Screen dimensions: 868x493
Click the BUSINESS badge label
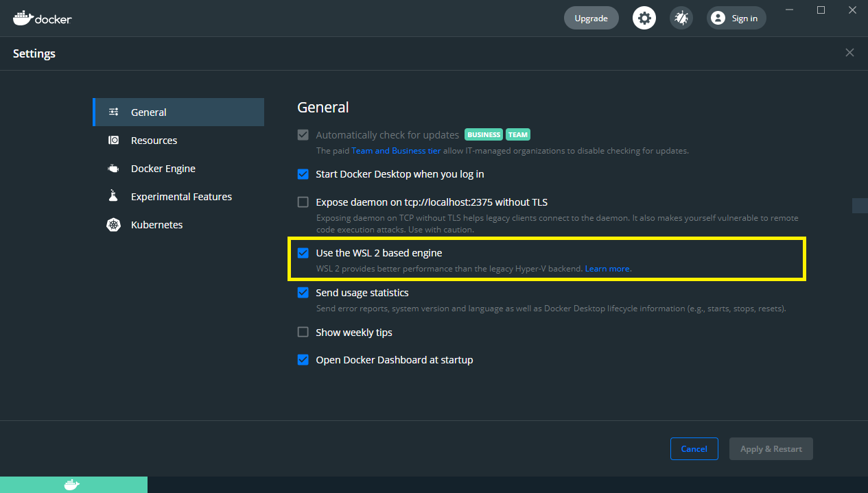(x=484, y=135)
